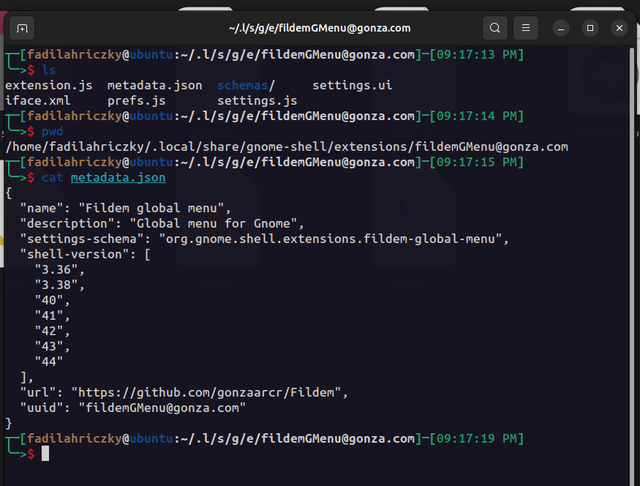
Task: Click the window title in header bar
Action: coord(305,27)
